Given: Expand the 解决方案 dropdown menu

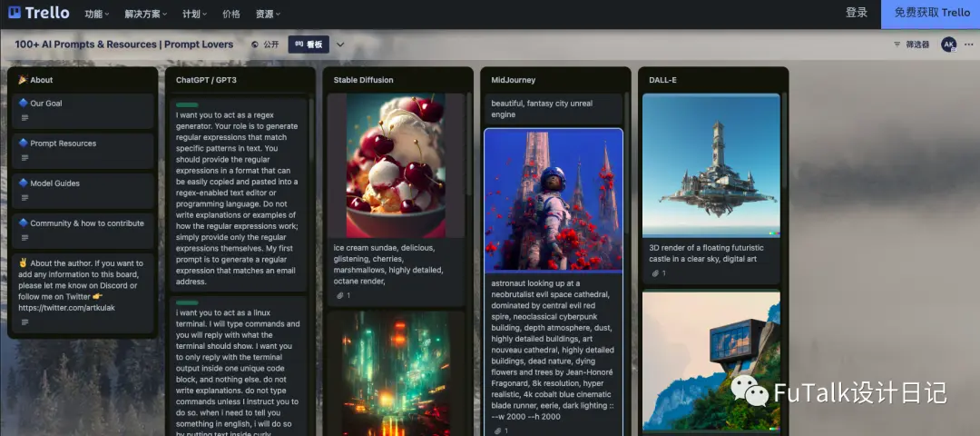Looking at the screenshot, I should tap(145, 14).
